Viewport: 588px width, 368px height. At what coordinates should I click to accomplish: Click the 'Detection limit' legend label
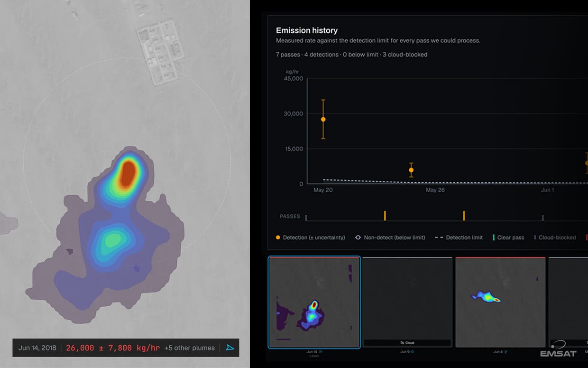pos(464,237)
